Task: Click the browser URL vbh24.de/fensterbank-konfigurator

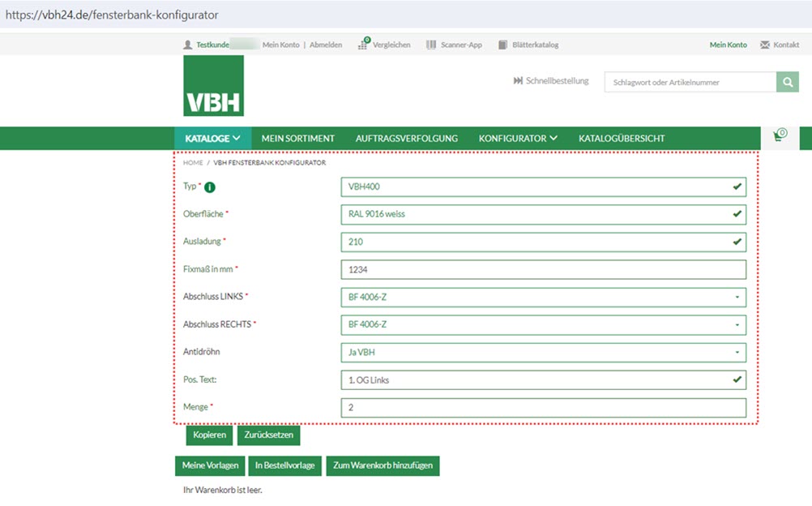Action: pos(112,15)
